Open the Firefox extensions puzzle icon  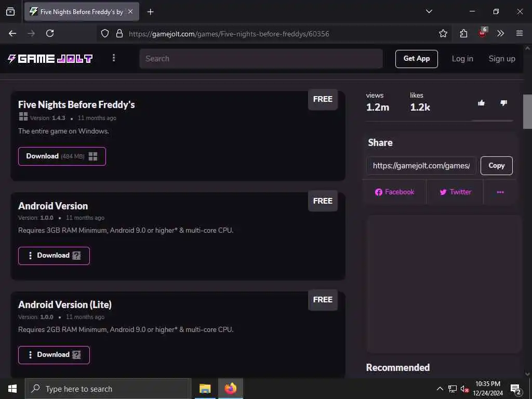pyautogui.click(x=463, y=33)
